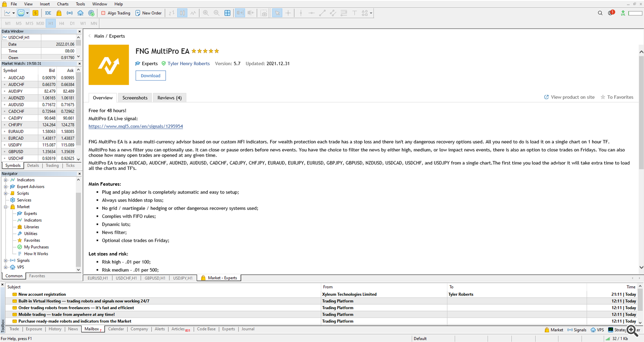Switch to the USDCHF,H1 chart tab
Screen dimensions: 644x342
tap(126, 278)
